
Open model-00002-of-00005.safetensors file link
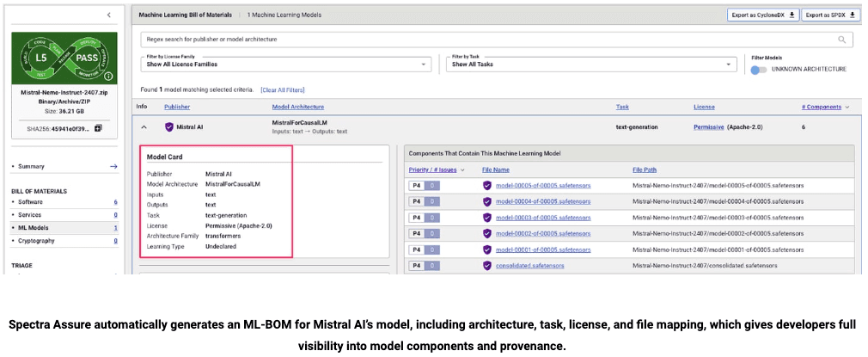tap(543, 233)
